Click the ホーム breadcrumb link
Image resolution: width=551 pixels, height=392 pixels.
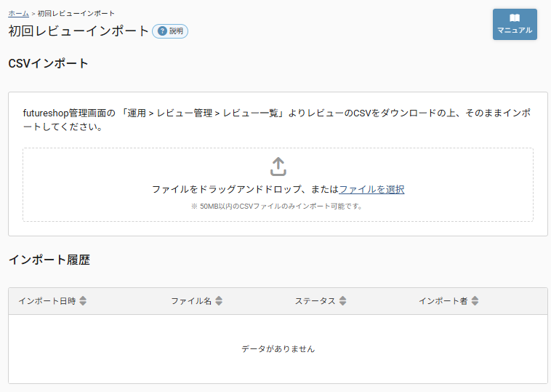pyautogui.click(x=18, y=13)
